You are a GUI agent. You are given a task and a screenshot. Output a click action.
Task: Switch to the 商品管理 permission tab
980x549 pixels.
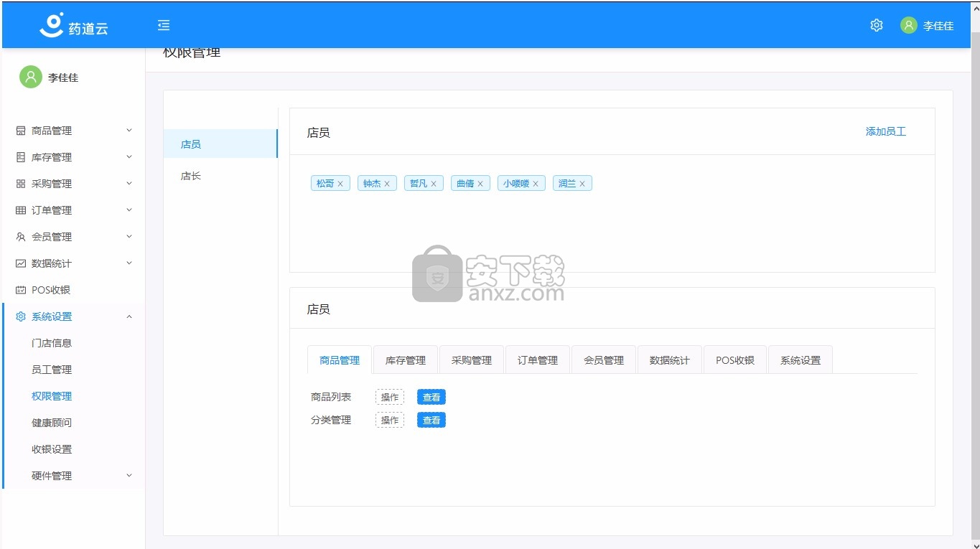(340, 360)
